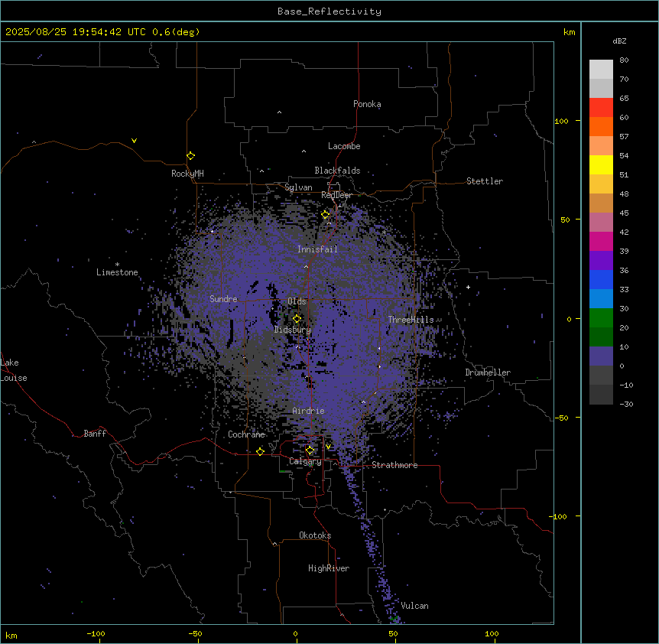
Task: Click the RockyMH label
Action: [x=187, y=174]
